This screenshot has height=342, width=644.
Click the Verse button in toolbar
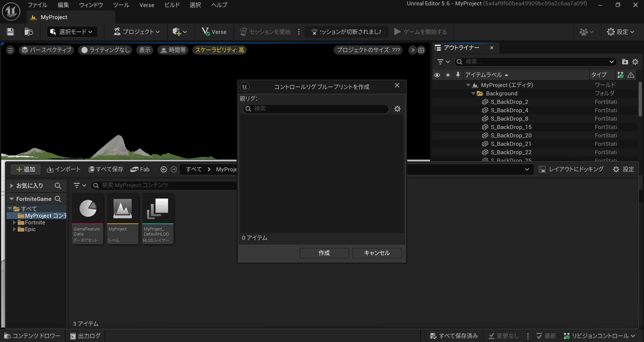click(214, 32)
